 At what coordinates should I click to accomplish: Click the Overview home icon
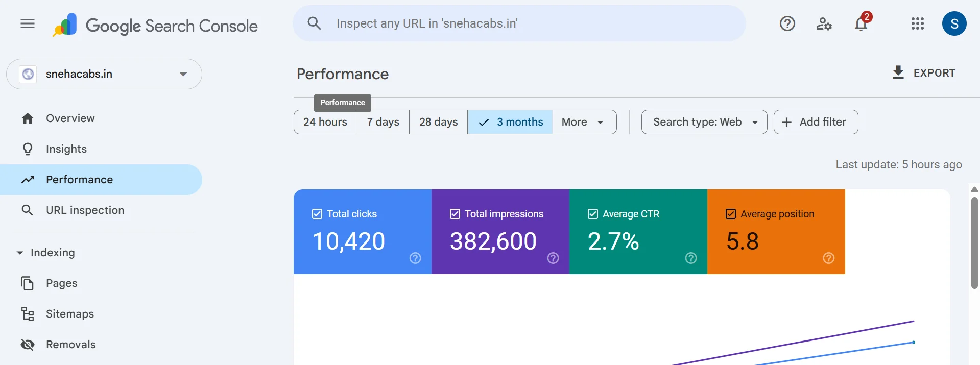(28, 118)
